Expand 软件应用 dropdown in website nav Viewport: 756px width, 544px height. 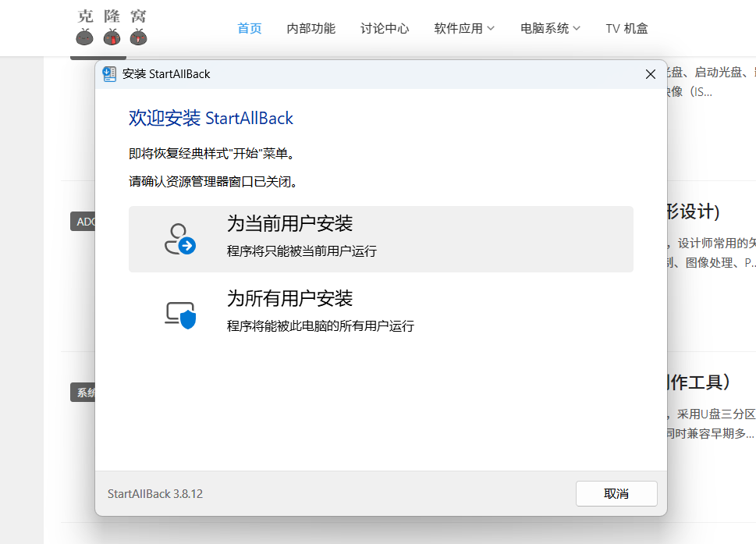coord(464,28)
